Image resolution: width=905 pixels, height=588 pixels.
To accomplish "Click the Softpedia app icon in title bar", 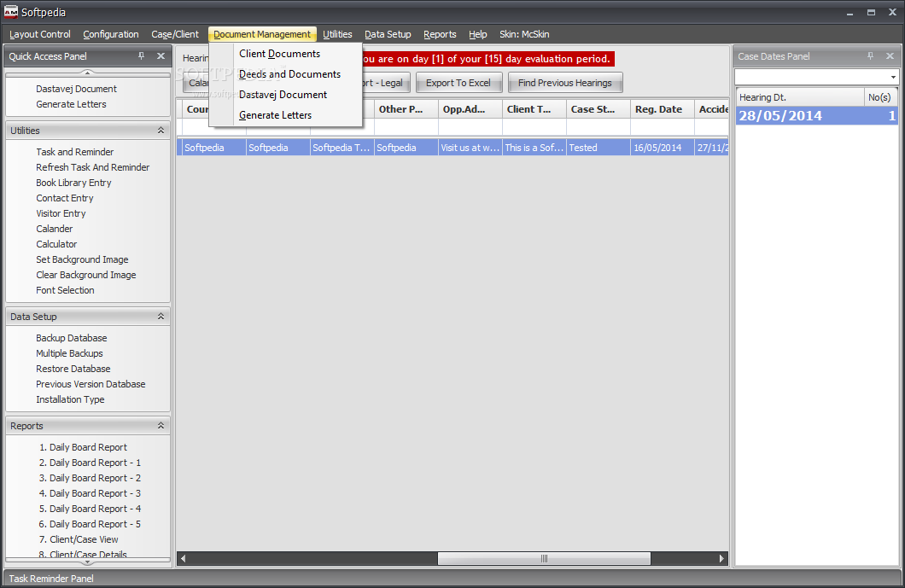I will (x=11, y=12).
